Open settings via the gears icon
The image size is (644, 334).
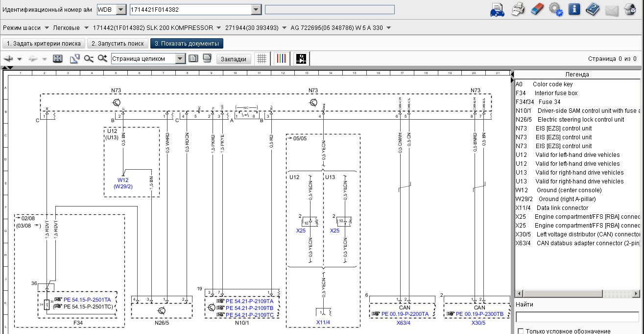tap(556, 9)
